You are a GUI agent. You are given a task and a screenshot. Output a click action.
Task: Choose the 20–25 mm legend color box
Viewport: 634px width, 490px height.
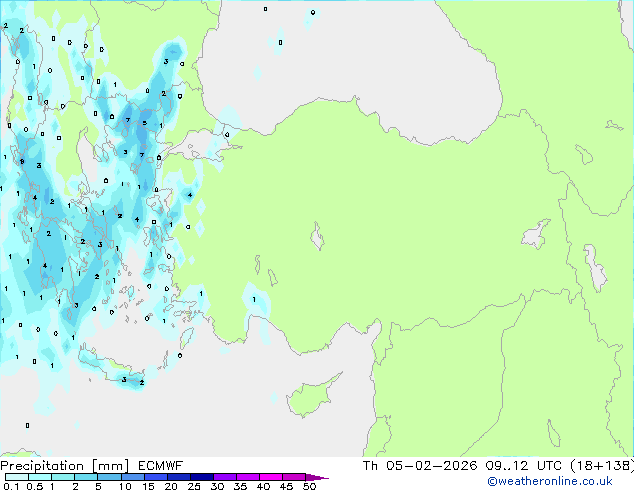pyautogui.click(x=178, y=477)
